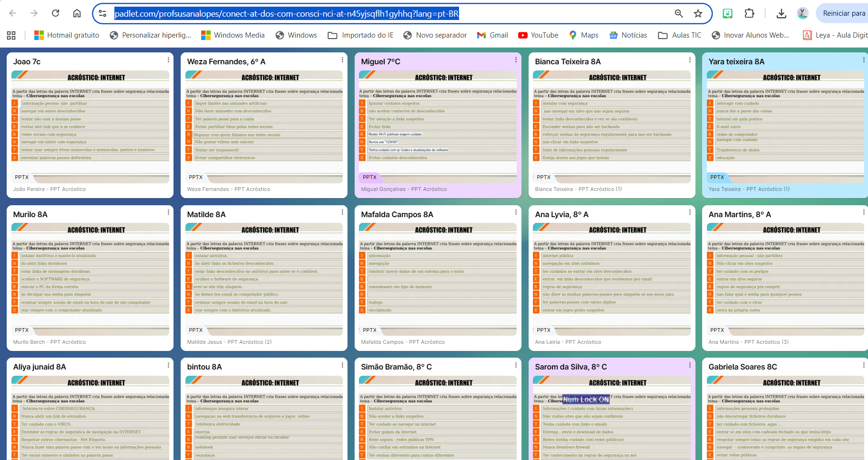The width and height of the screenshot is (868, 460).
Task: Bookmark this page with star icon
Action: click(x=698, y=13)
